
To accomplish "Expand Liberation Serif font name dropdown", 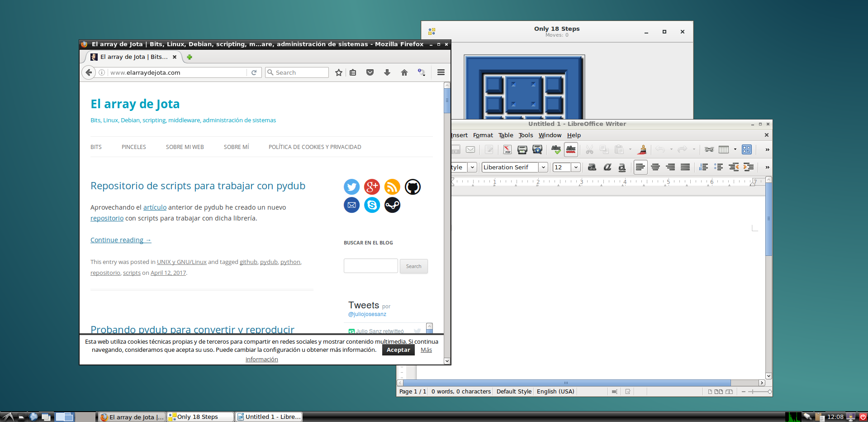I will pyautogui.click(x=543, y=167).
